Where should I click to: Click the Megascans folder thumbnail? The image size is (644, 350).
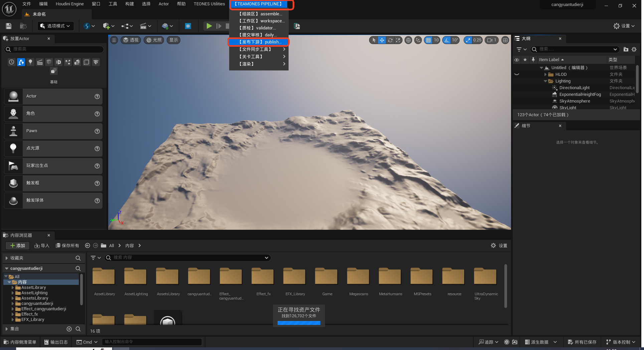(x=358, y=277)
